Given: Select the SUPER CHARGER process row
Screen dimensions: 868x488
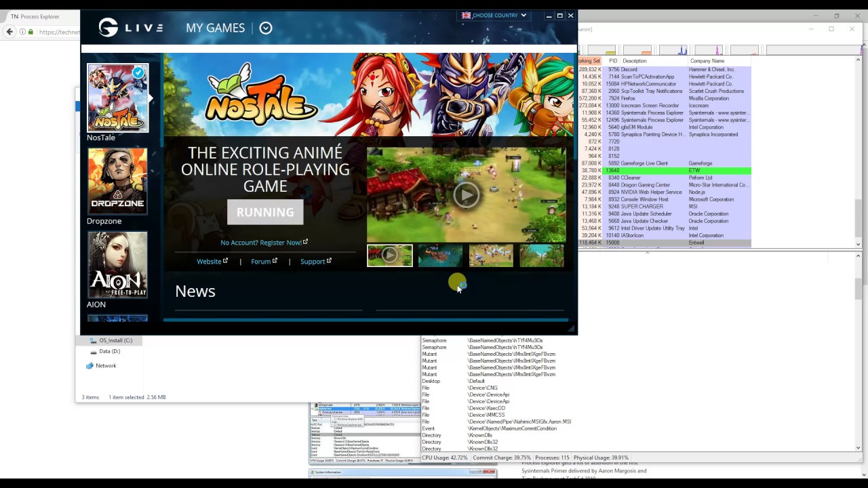Looking at the screenshot, I should coord(665,207).
